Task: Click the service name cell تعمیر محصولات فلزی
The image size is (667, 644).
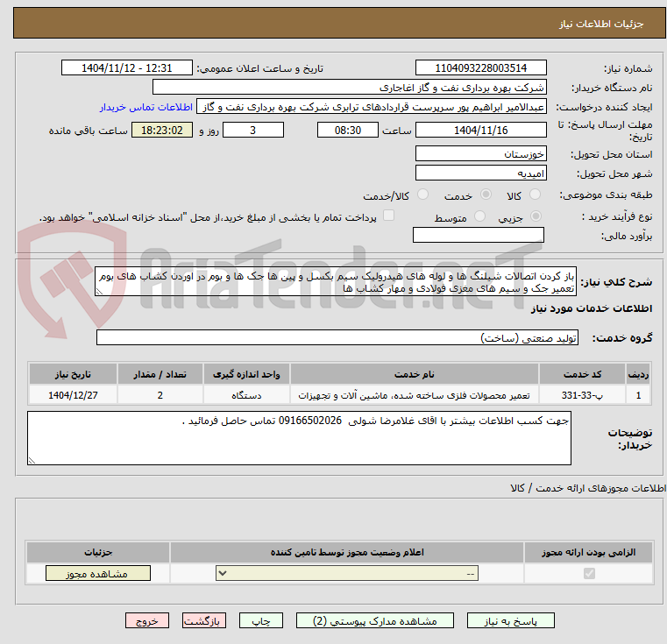Action: (x=414, y=395)
